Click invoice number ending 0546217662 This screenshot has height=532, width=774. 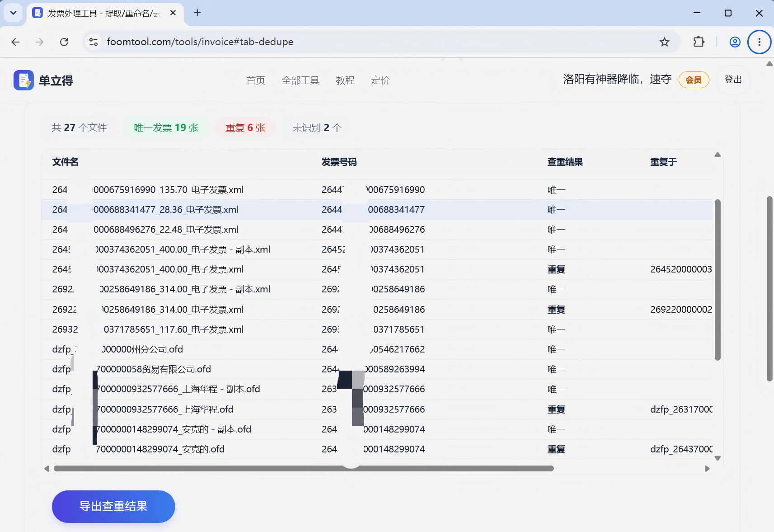[x=373, y=349]
